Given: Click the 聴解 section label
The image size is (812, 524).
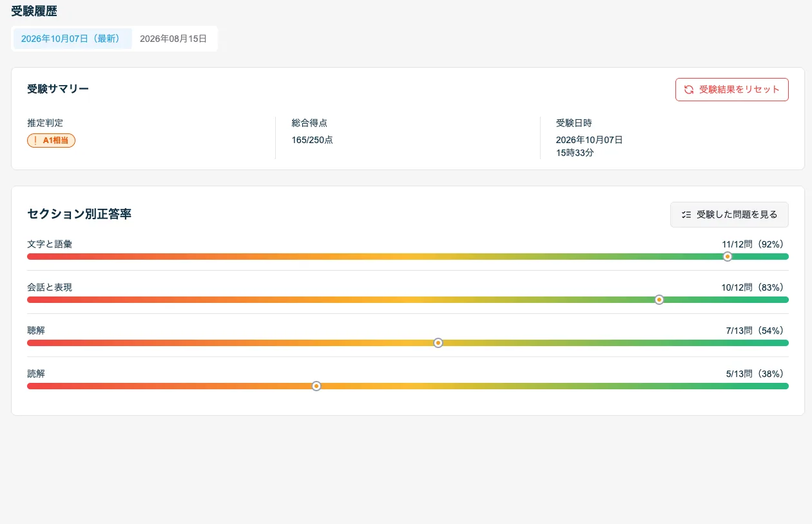Looking at the screenshot, I should point(36,331).
